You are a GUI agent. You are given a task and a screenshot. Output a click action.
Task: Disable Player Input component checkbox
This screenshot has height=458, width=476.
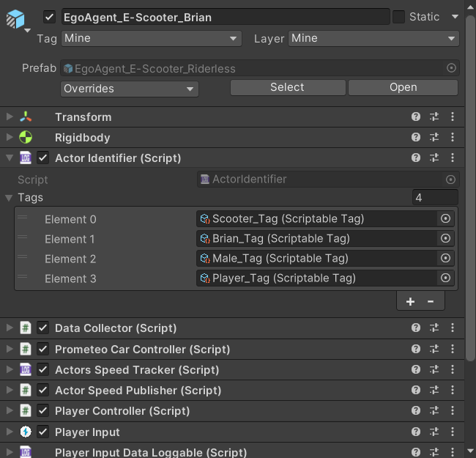42,432
